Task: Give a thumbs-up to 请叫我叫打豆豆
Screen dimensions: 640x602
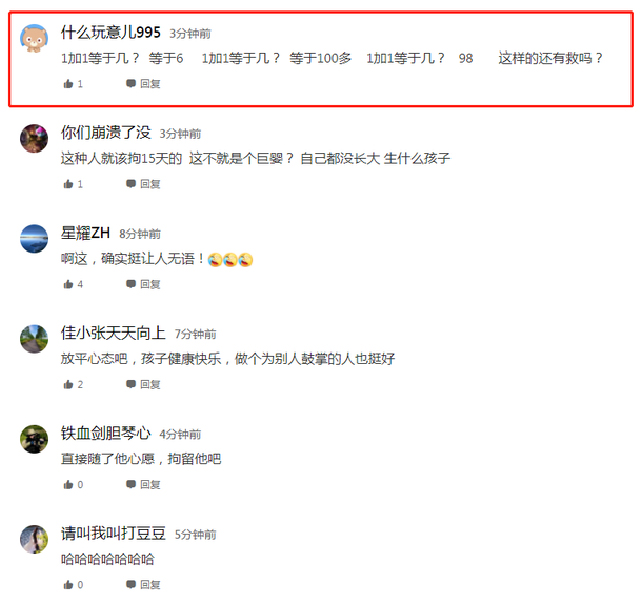Action: 68,585
